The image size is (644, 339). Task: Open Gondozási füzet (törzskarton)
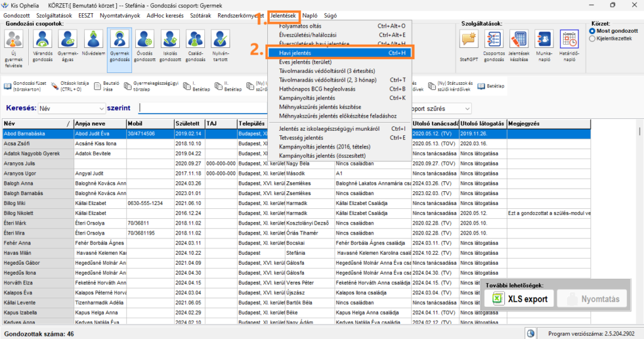pos(26,87)
